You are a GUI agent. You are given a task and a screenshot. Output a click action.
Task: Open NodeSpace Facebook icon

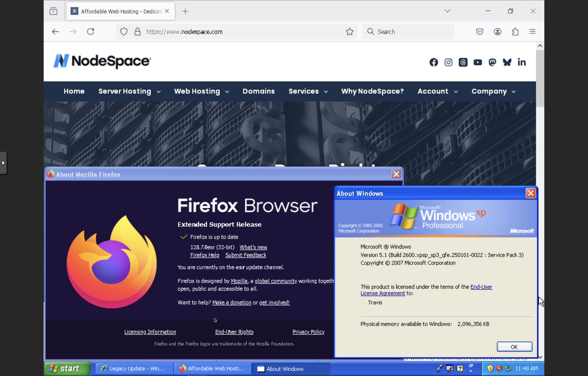[x=434, y=62]
